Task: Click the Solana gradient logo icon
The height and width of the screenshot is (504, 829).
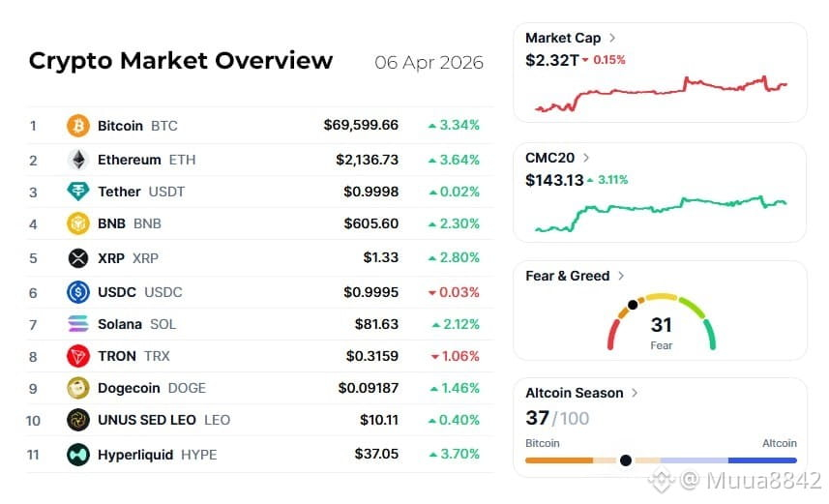Action: coord(78,324)
